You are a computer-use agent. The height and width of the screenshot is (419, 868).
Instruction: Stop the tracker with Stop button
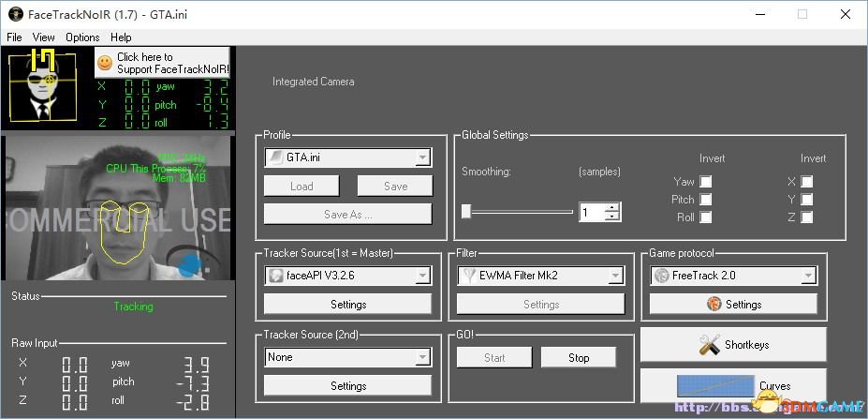tap(579, 357)
